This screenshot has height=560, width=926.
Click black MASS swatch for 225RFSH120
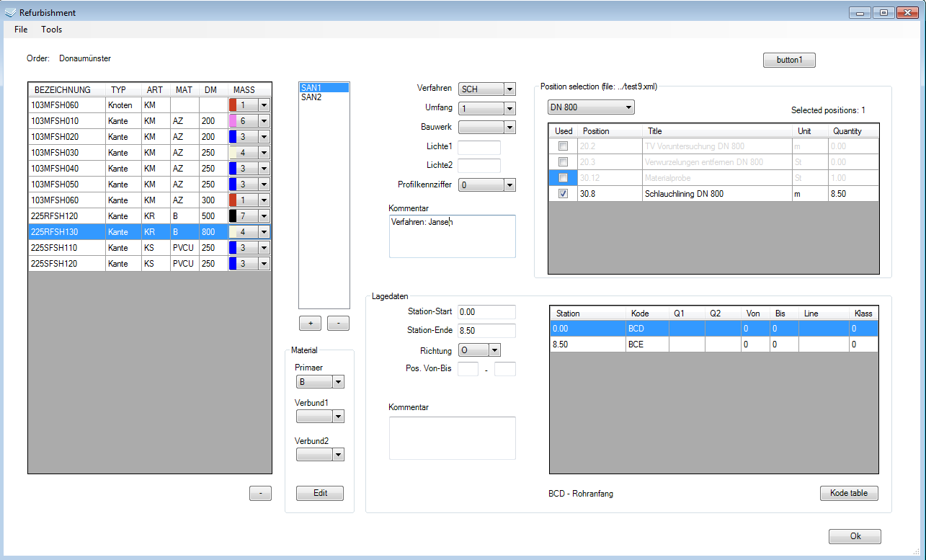[233, 216]
